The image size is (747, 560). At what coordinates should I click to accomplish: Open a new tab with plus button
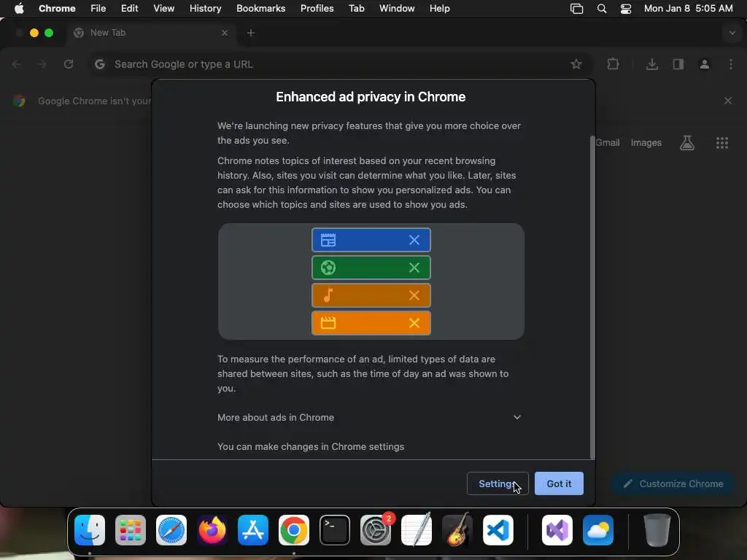[x=251, y=33]
